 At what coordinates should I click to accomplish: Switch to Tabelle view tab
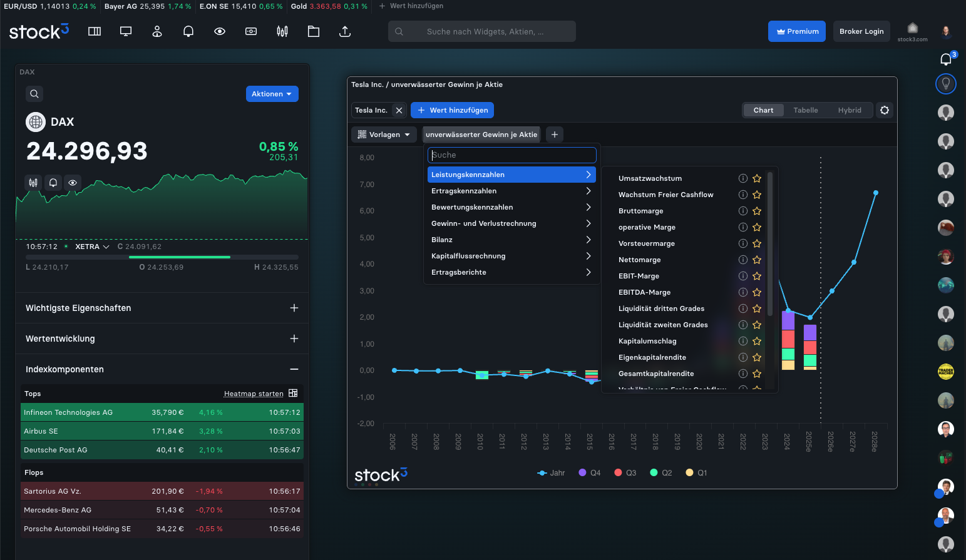[x=806, y=110]
